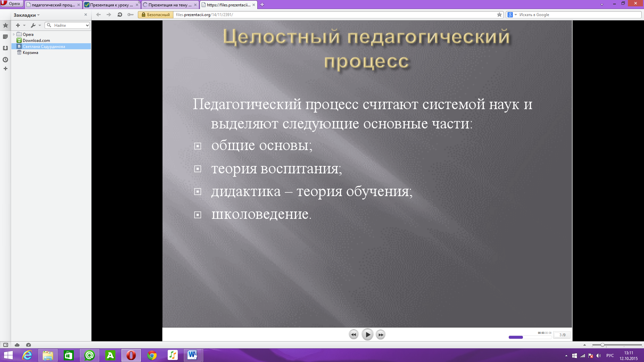Open the Downloads panel in sidebar
Screen dimensions: 644x362
(x=5, y=48)
